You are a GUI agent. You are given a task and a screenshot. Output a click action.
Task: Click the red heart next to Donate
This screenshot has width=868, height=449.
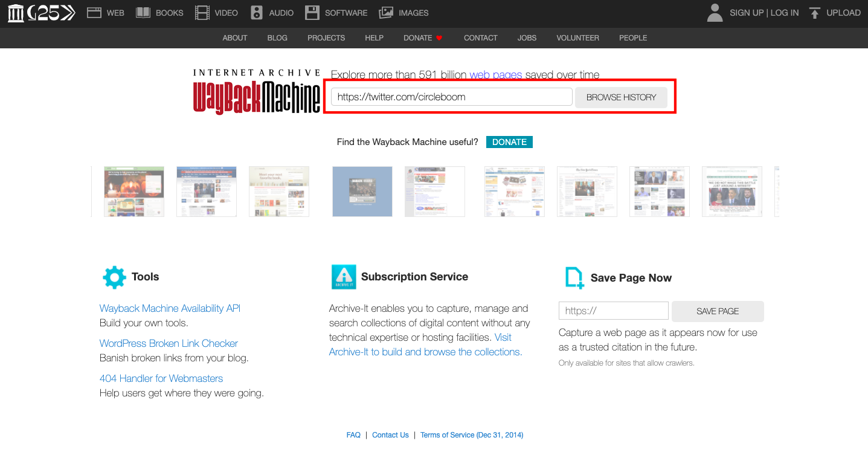pos(439,37)
